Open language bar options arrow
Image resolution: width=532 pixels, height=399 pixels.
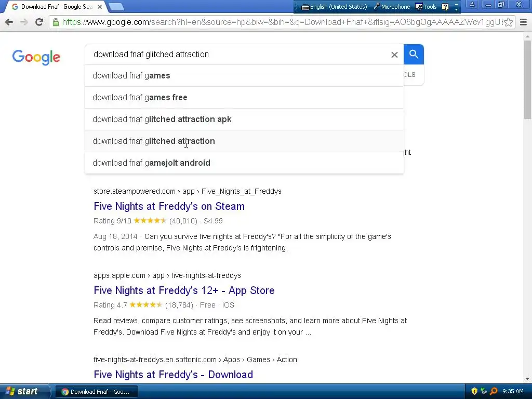[456, 9]
